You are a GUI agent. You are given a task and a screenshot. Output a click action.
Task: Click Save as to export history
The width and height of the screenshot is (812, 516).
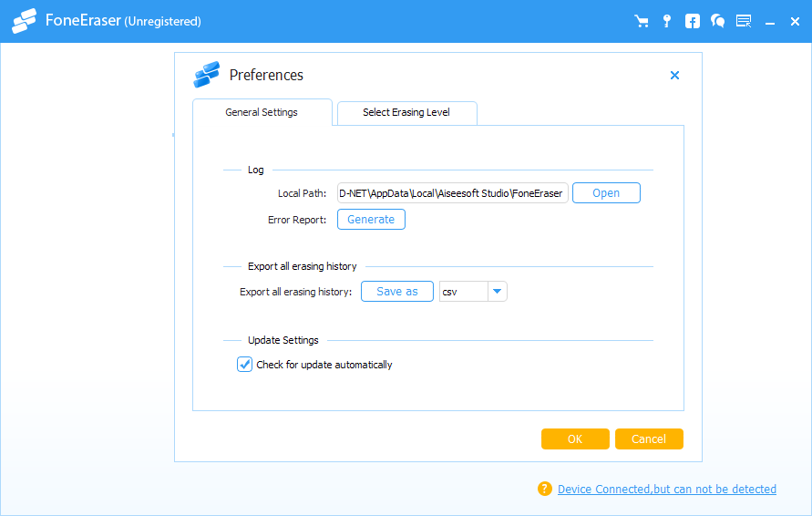(396, 291)
